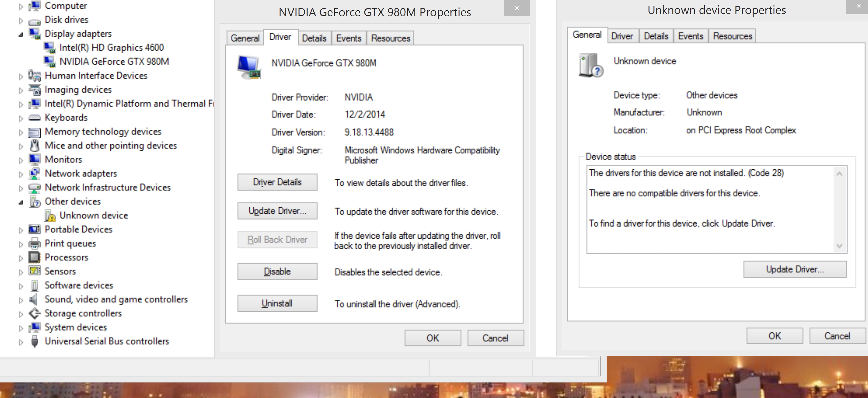Viewport: 868px width, 398px height.
Task: Click the Processors chip icon
Action: point(34,257)
